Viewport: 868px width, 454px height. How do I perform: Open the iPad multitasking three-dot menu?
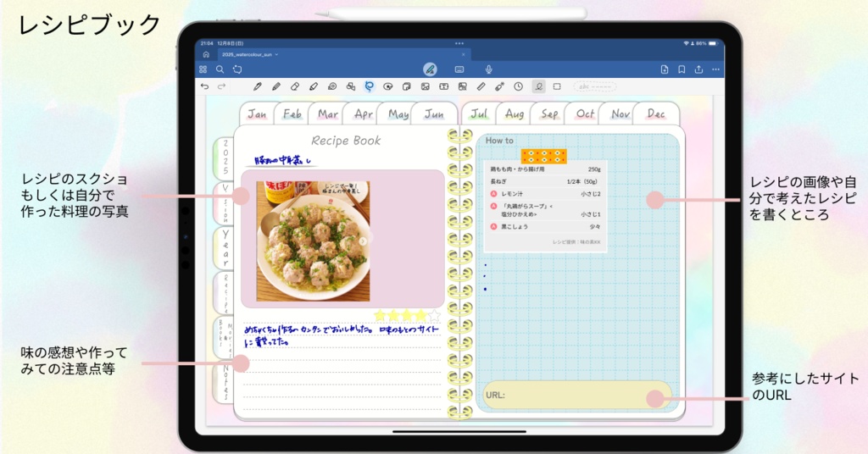[459, 43]
